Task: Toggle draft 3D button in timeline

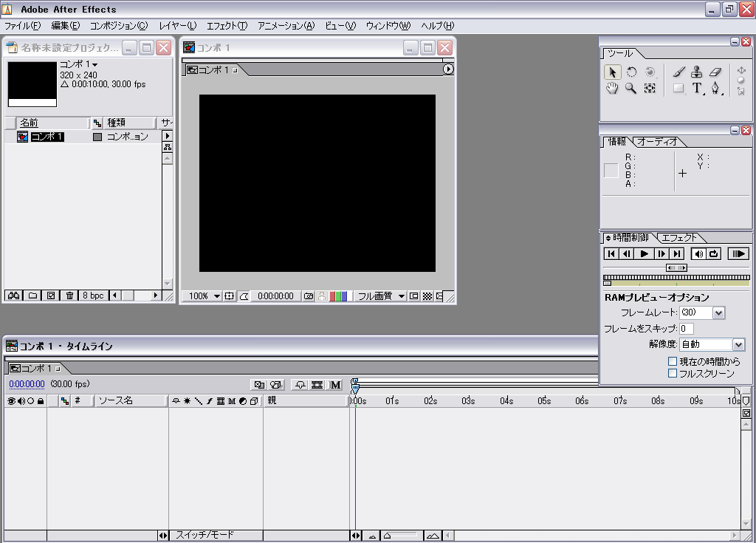Action: tap(276, 385)
